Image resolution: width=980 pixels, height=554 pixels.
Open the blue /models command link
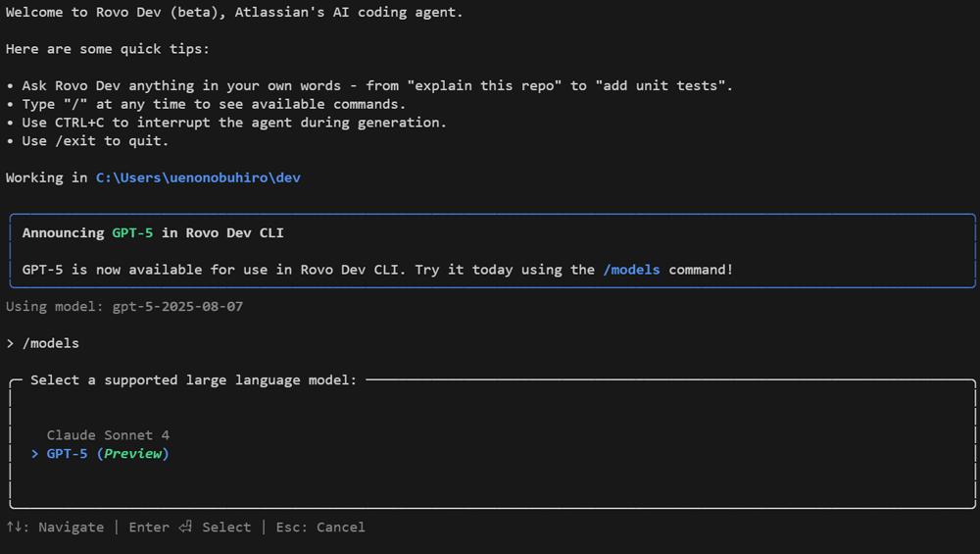click(x=631, y=270)
